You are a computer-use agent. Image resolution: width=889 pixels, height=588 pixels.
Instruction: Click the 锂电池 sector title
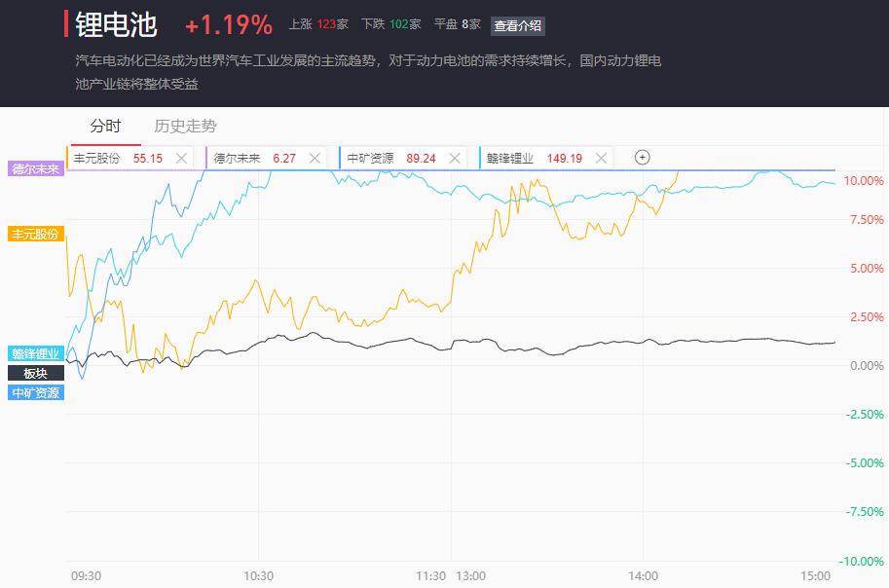coord(116,25)
